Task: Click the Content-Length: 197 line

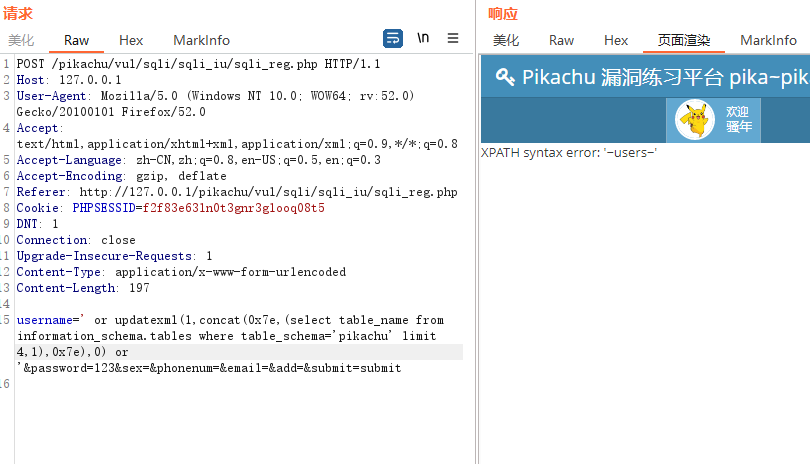Action: [x=83, y=288]
